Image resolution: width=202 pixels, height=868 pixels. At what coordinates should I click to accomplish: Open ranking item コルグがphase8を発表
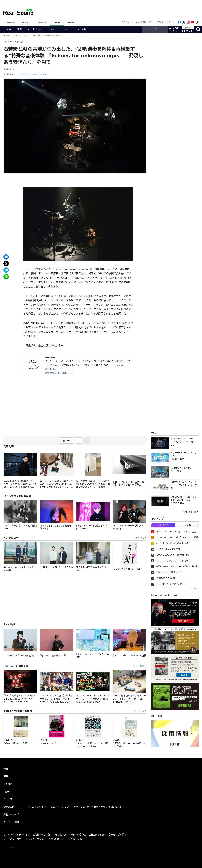(x=168, y=549)
